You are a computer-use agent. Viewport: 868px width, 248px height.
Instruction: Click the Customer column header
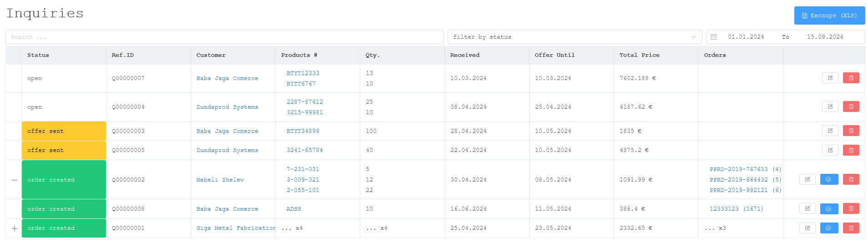click(233, 55)
